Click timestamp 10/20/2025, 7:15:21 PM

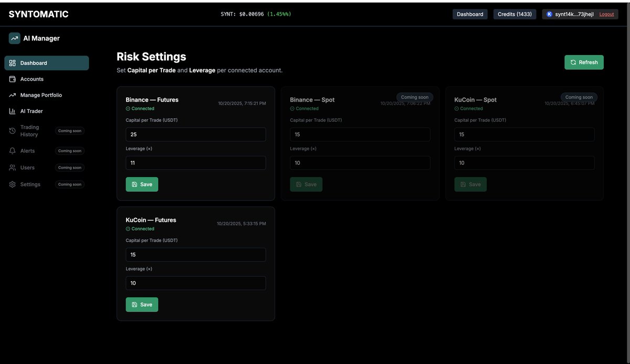(x=242, y=103)
